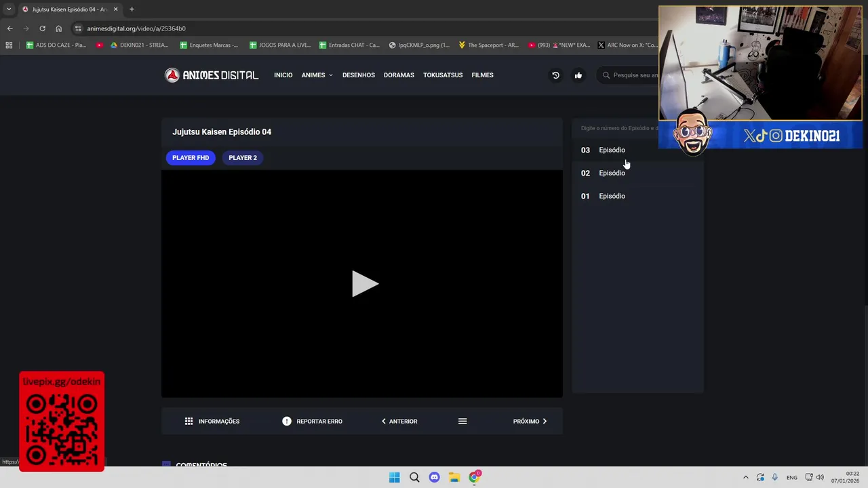
Task: Select Episódio 03 in the list
Action: point(637,150)
